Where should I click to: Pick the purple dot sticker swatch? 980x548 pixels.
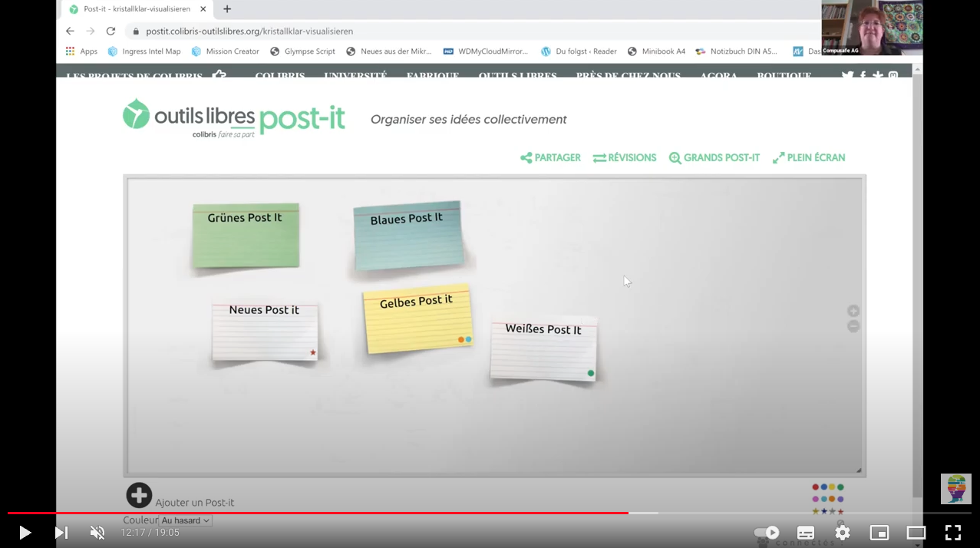coord(840,499)
